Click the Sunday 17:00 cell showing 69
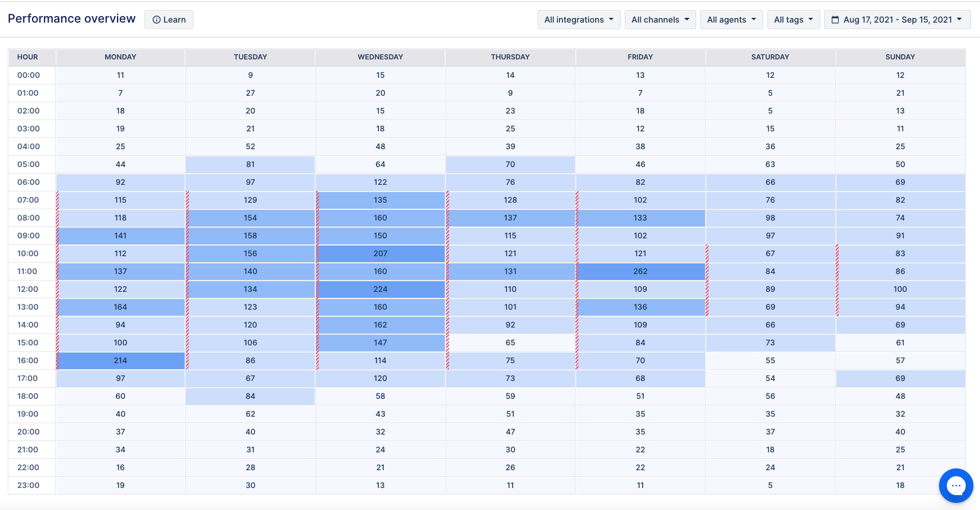 pos(900,378)
